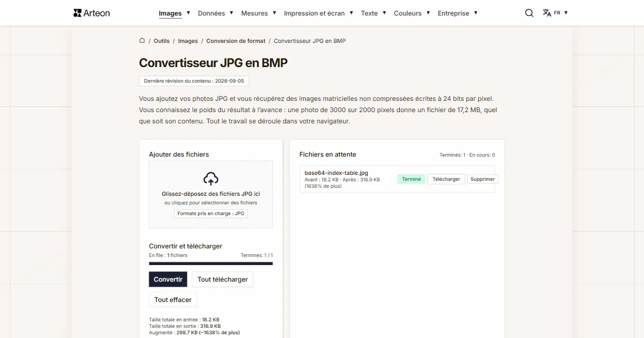This screenshot has height=338, width=644.
Task: Open the Impression et écran menu
Action: point(314,13)
